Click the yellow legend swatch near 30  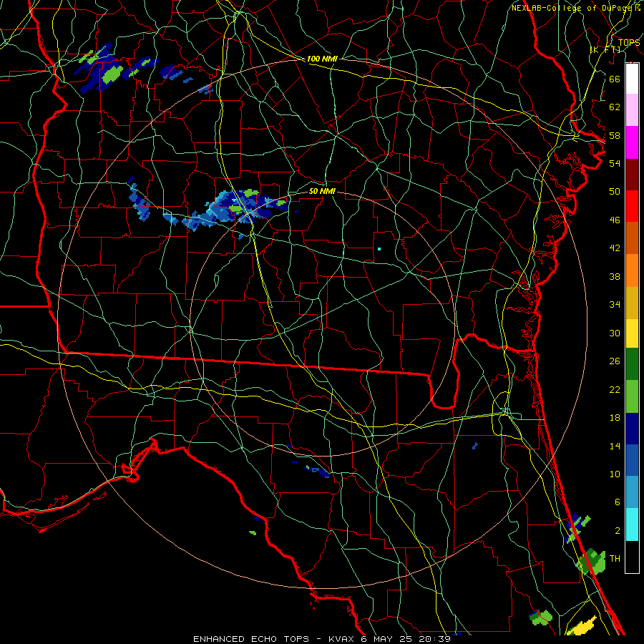point(632,333)
